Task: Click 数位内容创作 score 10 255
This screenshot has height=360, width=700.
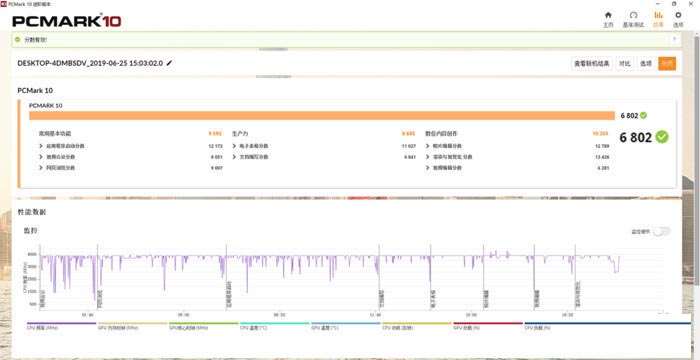Action: 601,134
